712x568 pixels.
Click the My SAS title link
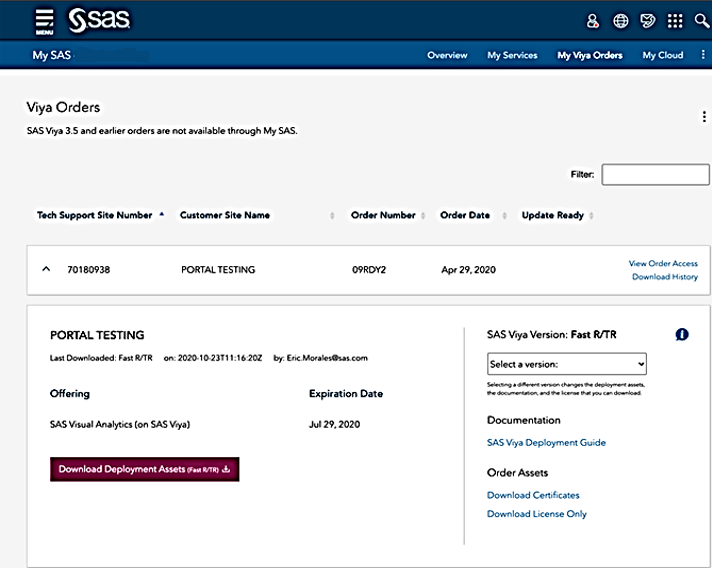(51, 55)
